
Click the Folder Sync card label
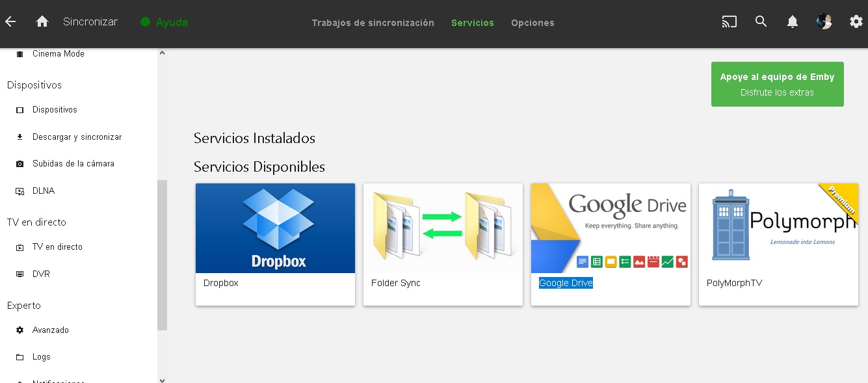click(396, 283)
